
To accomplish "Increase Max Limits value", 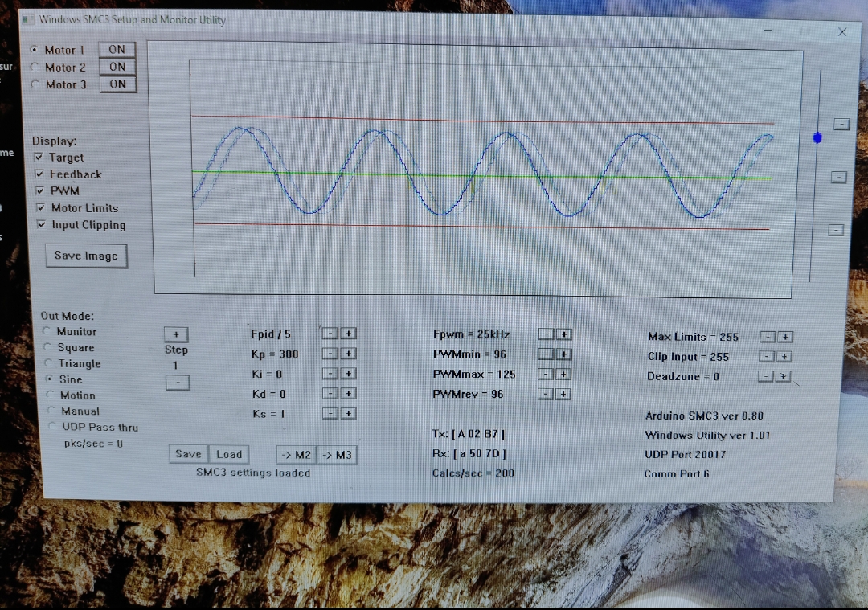I will click(785, 337).
